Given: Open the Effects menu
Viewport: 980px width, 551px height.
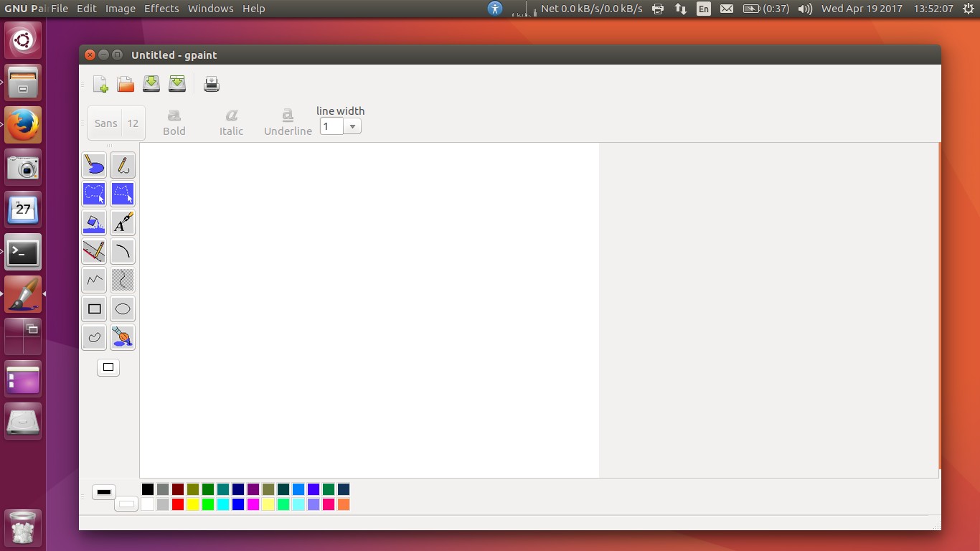Looking at the screenshot, I should point(161,8).
